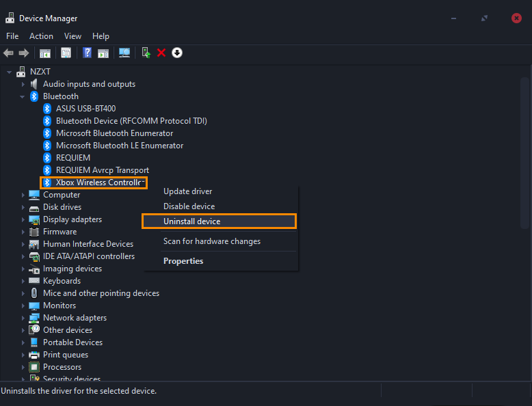Open the View menu
Viewport: 532px width, 406px height.
coord(72,36)
